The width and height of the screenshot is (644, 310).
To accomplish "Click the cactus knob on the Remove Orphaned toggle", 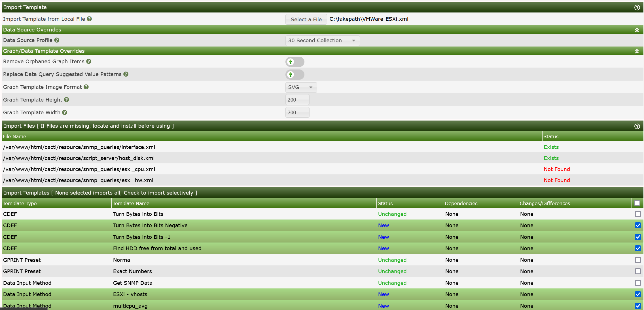I will [290, 62].
